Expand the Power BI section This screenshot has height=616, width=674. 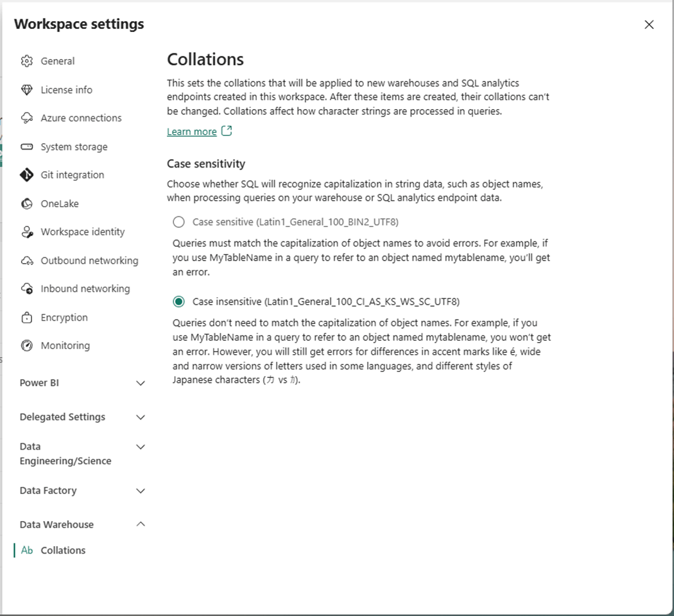141,383
